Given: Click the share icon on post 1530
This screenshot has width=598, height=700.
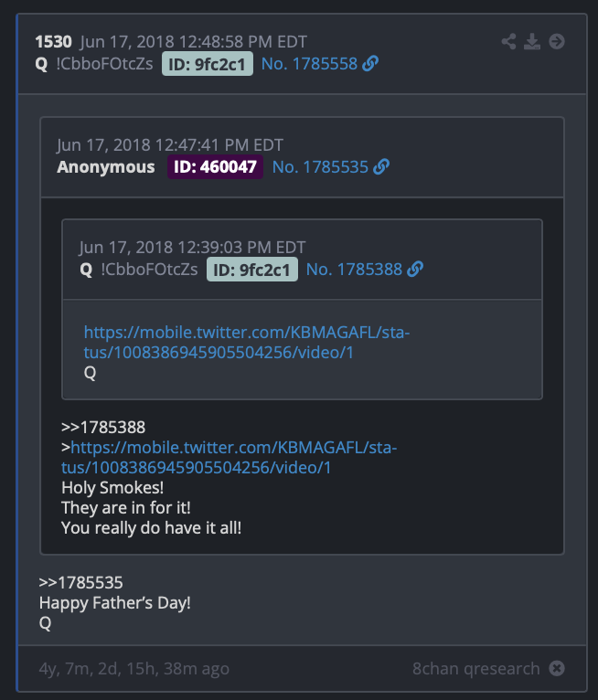Looking at the screenshot, I should click(x=508, y=41).
